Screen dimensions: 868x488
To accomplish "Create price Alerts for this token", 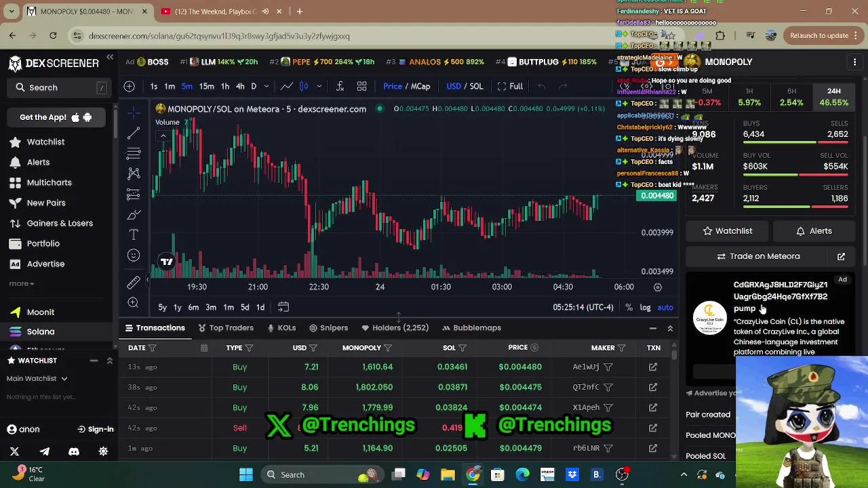I will coord(814,231).
